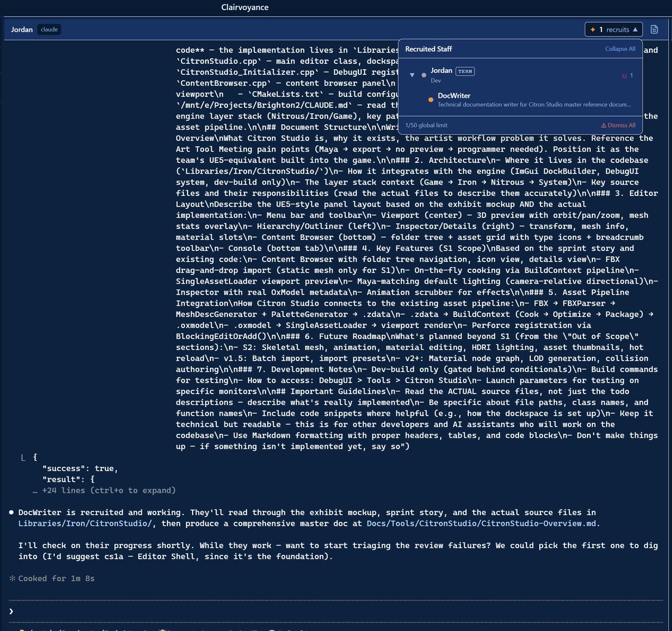
Task: Click the orange sparkle icon in recruits button
Action: [592, 30]
